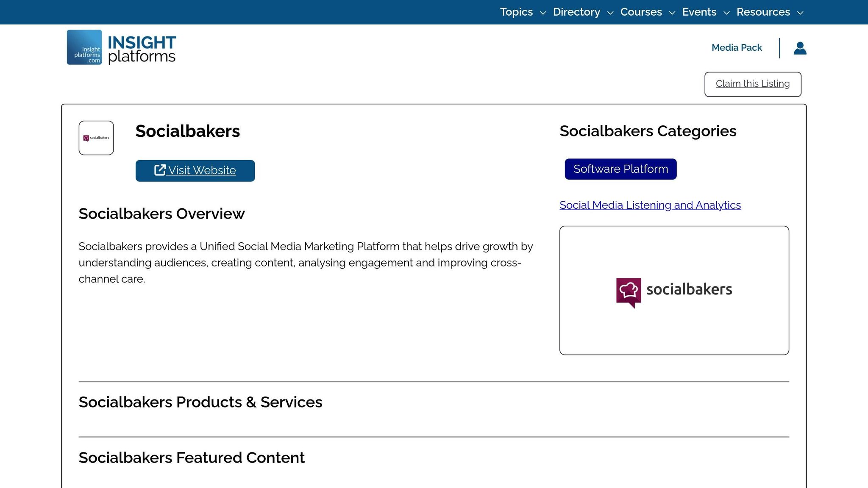Open the user account icon
This screenshot has height=488, width=868.
click(x=800, y=48)
